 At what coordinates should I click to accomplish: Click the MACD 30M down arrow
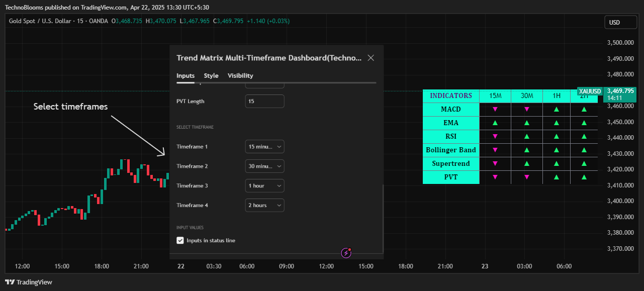pos(527,109)
